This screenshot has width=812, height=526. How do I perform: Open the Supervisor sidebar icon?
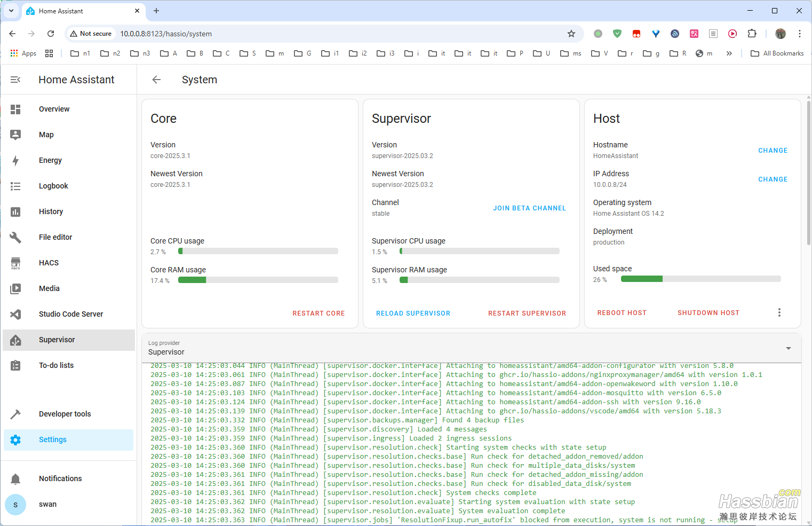click(x=15, y=340)
